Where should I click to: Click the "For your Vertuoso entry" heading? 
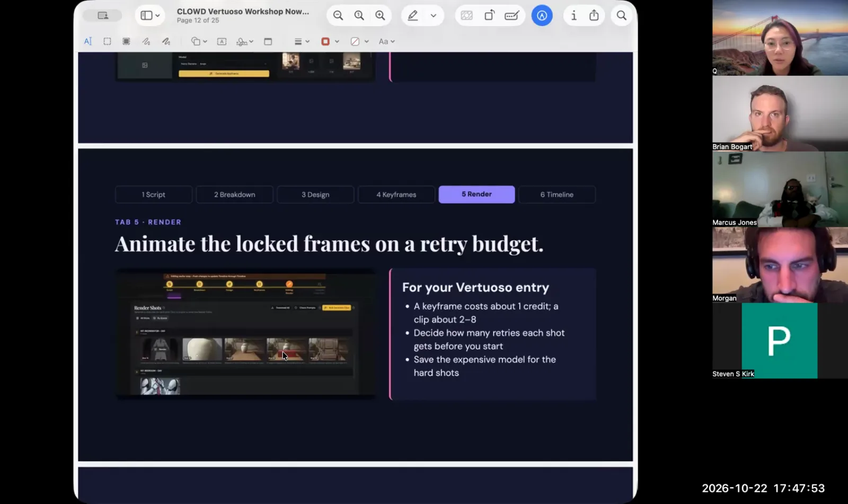[475, 287]
